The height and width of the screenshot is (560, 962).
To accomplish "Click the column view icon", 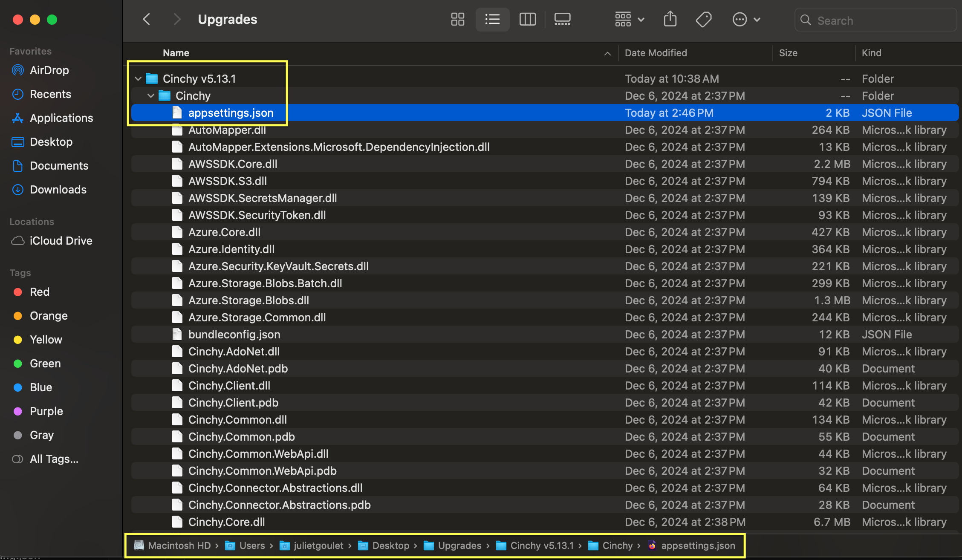I will coord(527,19).
